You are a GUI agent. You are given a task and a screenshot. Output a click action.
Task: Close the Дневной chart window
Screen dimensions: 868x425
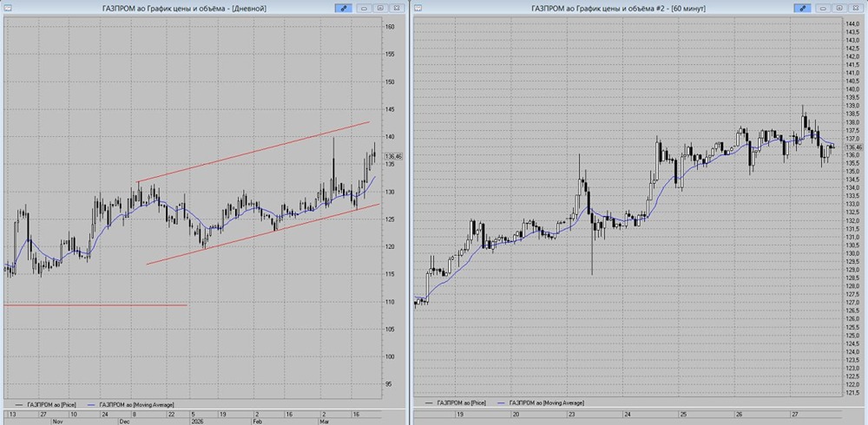(x=397, y=9)
